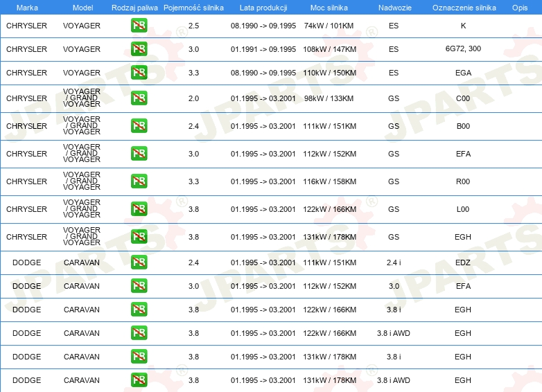Click the Moc silnika column header
The height and width of the screenshot is (392, 542).
tap(329, 8)
